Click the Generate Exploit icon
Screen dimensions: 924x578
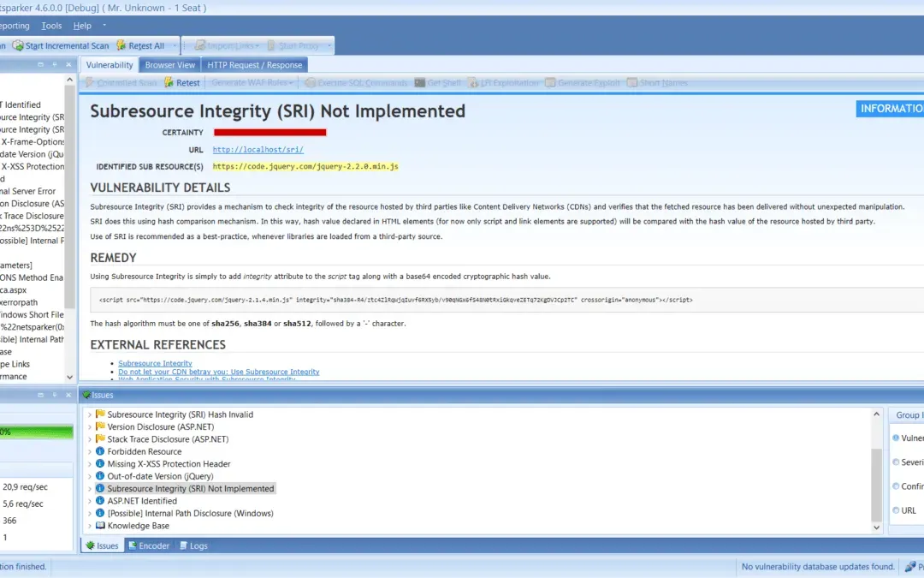click(550, 82)
